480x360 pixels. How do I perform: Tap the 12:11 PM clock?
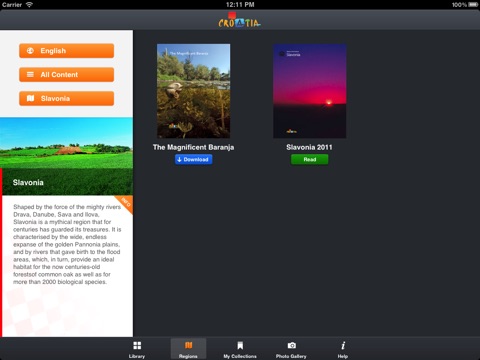pyautogui.click(x=240, y=5)
